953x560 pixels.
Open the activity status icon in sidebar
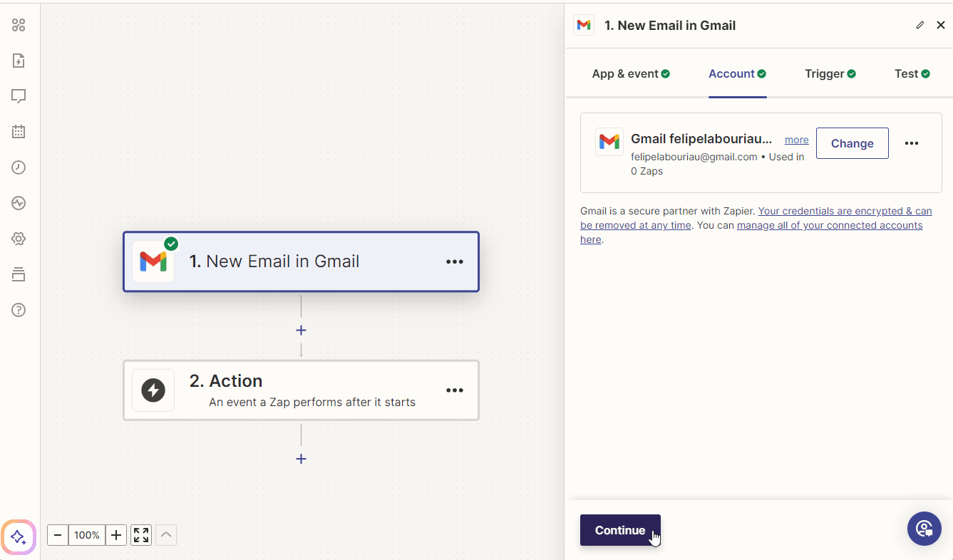19,203
